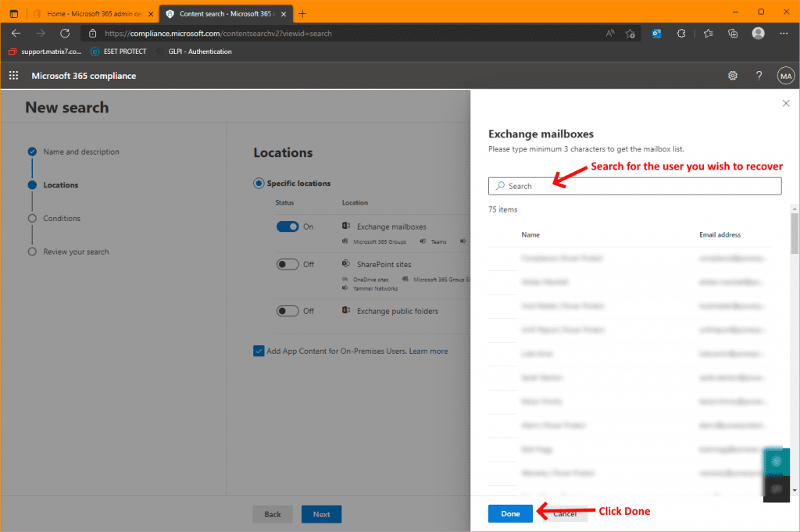The width and height of the screenshot is (800, 532).
Task: Sort mailbox list by Name column header
Action: click(530, 234)
